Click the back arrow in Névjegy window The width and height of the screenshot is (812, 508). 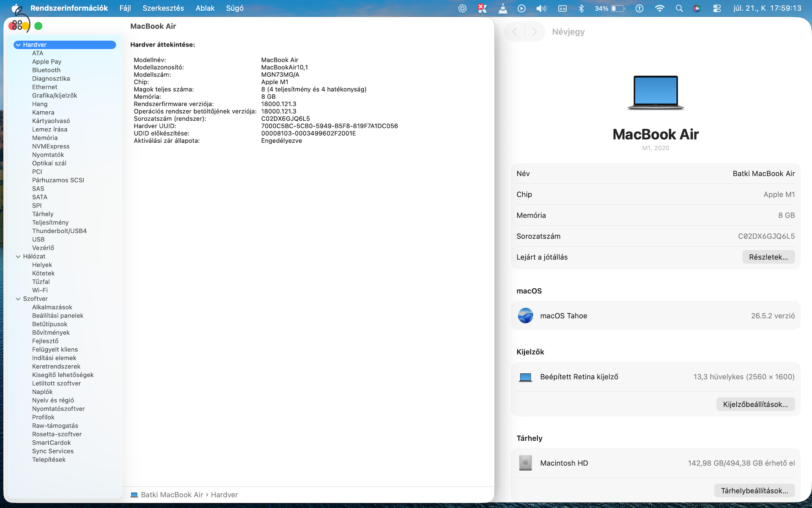[x=515, y=32]
